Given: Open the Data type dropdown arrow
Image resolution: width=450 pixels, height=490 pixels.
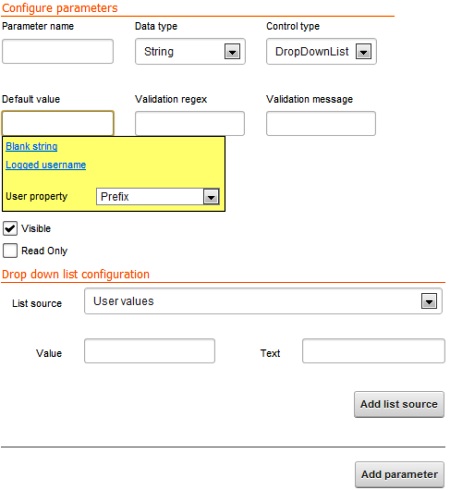Looking at the screenshot, I should coord(232,52).
